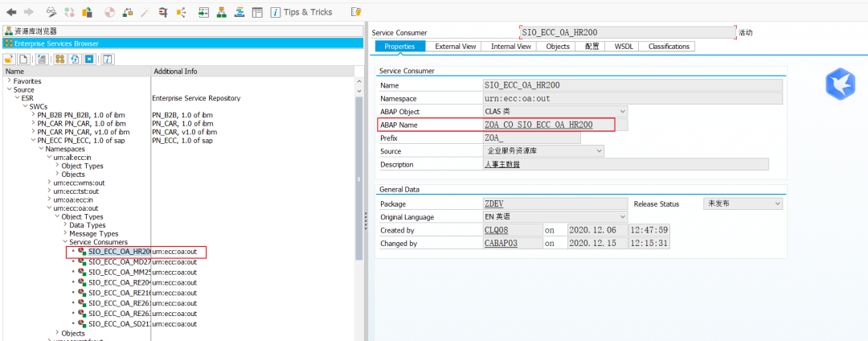Click the Display Object List icon

[181, 11]
